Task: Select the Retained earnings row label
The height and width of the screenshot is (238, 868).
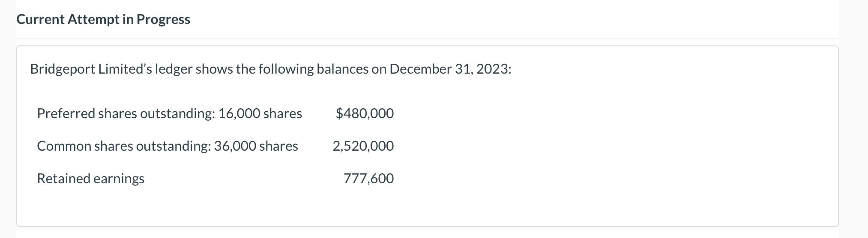Action: (91, 178)
